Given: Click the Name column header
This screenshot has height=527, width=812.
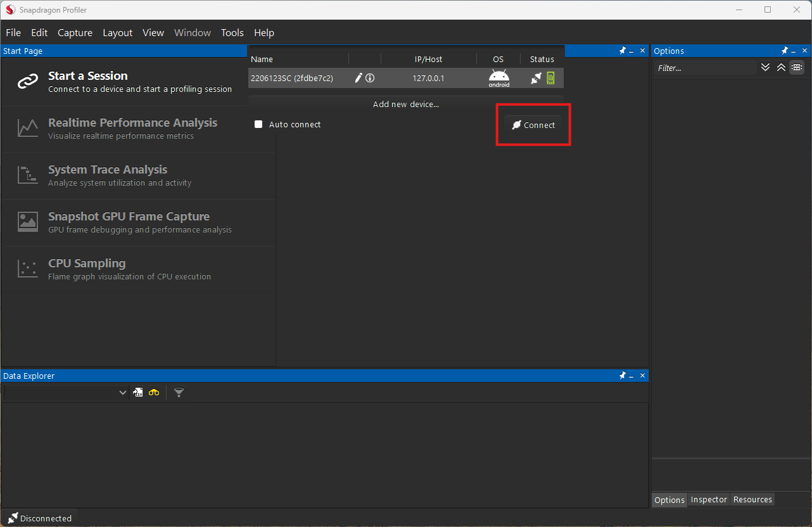Looking at the screenshot, I should pyautogui.click(x=262, y=59).
